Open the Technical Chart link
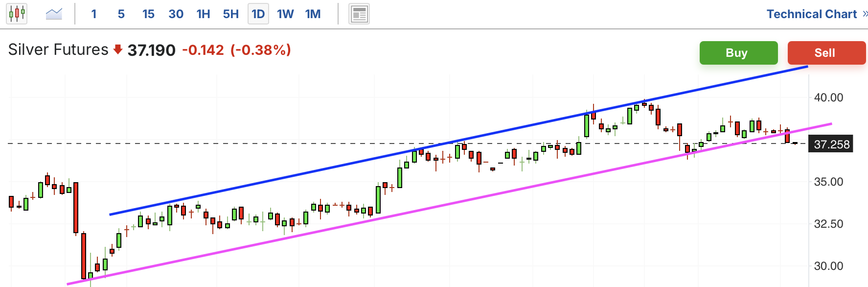The height and width of the screenshot is (287, 868). tap(812, 14)
